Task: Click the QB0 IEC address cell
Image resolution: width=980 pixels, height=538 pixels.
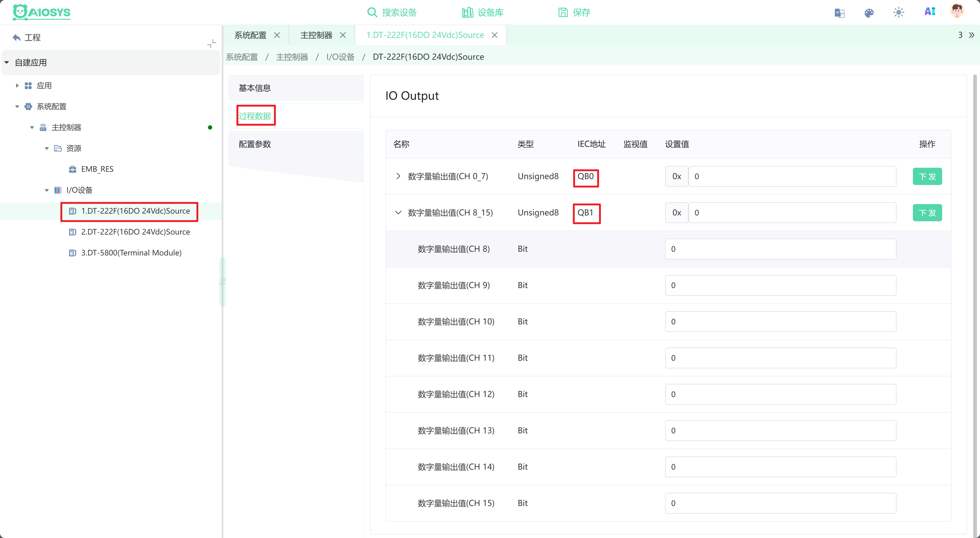Action: [585, 176]
